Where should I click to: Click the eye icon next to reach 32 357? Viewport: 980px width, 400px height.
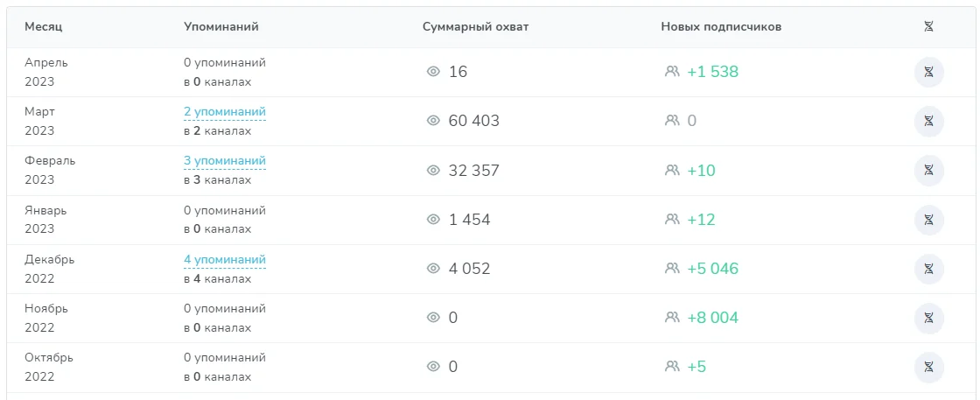[432, 171]
